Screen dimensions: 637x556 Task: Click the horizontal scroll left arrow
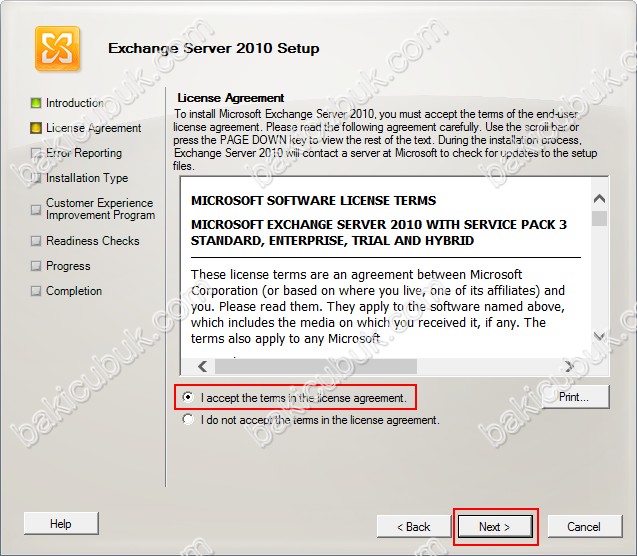click(202, 366)
